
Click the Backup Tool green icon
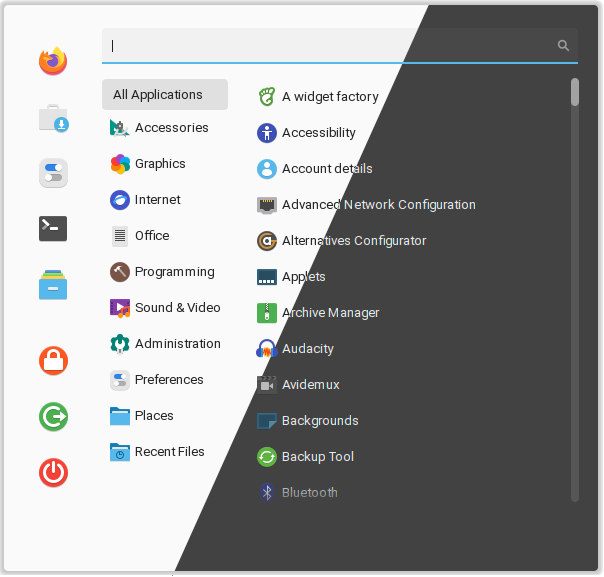267,456
